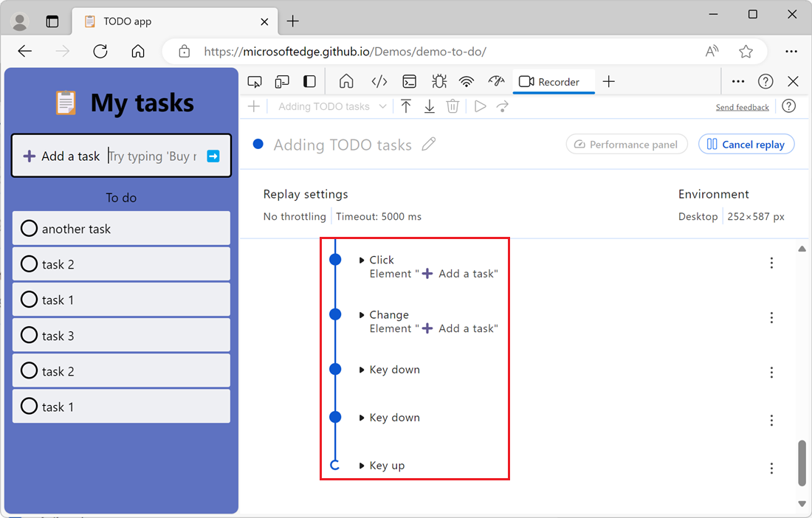Click the Cancel replay button
Screen dimensions: 812x518
click(x=746, y=145)
